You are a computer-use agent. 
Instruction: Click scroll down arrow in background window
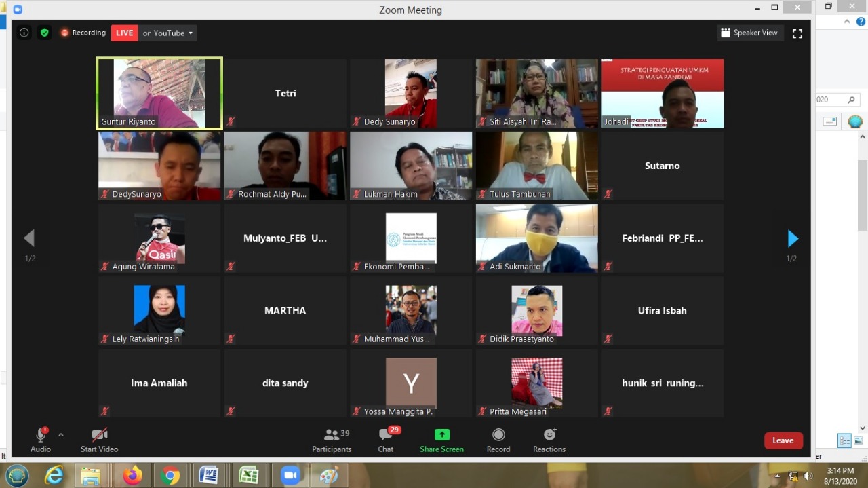click(863, 428)
